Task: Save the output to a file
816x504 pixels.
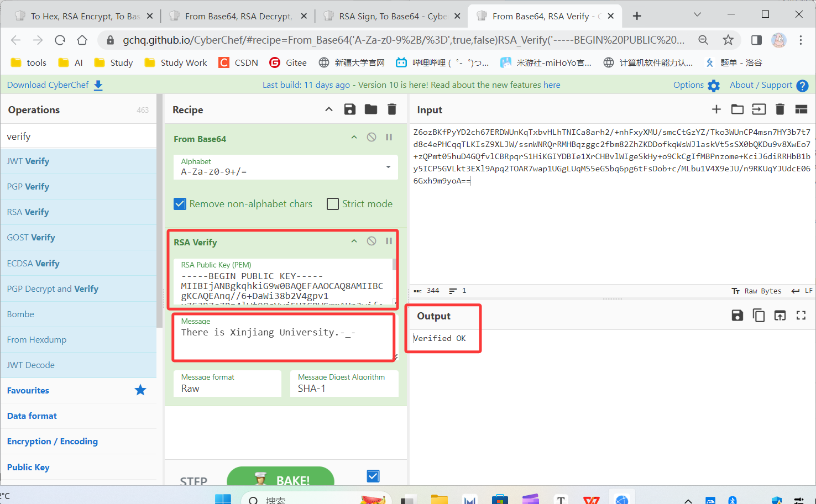Action: pyautogui.click(x=737, y=316)
